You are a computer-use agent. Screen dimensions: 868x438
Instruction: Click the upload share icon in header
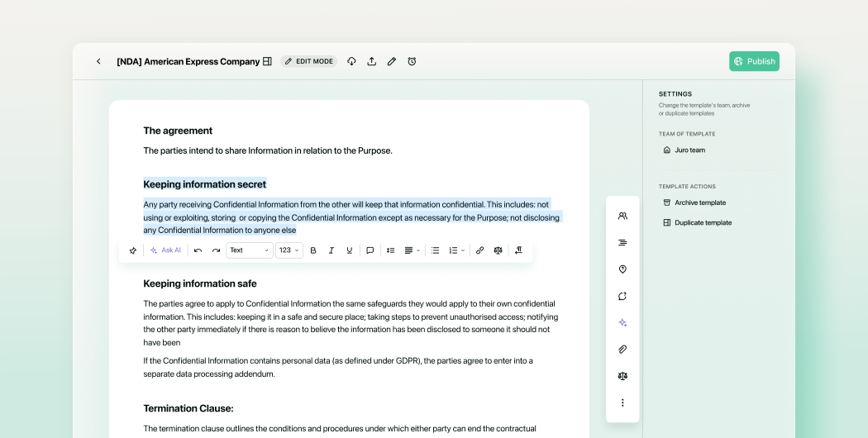pos(371,61)
